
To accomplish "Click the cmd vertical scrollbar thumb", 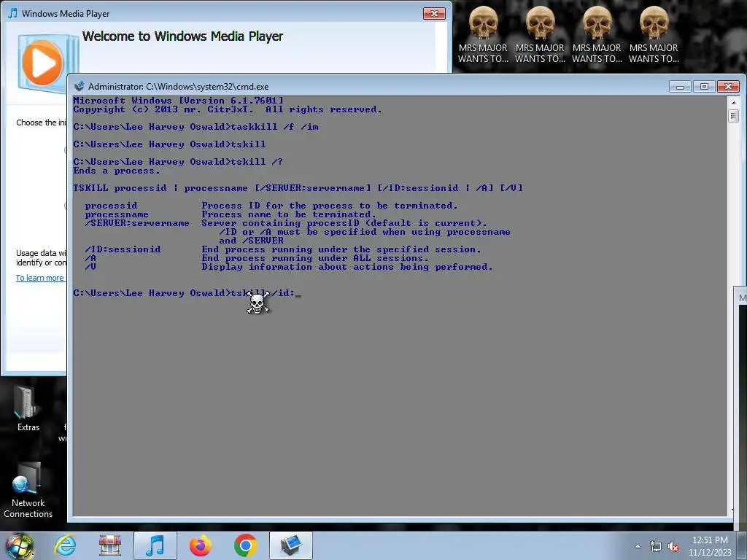I will tap(733, 116).
